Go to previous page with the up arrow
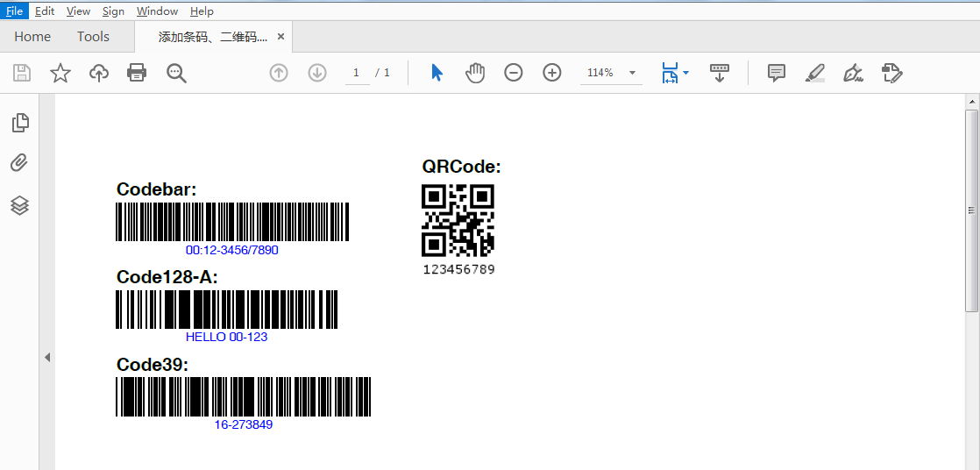This screenshot has height=470, width=980. (x=279, y=73)
